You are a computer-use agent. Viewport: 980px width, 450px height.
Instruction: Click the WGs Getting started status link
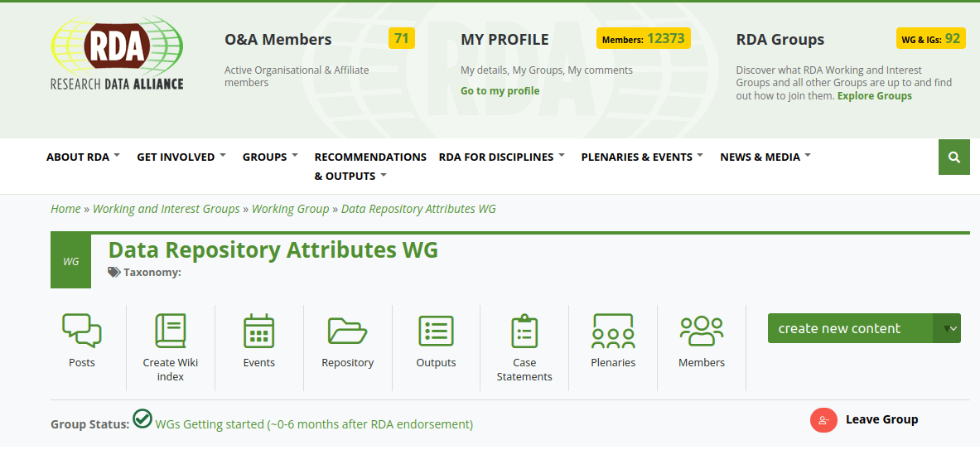click(x=314, y=424)
